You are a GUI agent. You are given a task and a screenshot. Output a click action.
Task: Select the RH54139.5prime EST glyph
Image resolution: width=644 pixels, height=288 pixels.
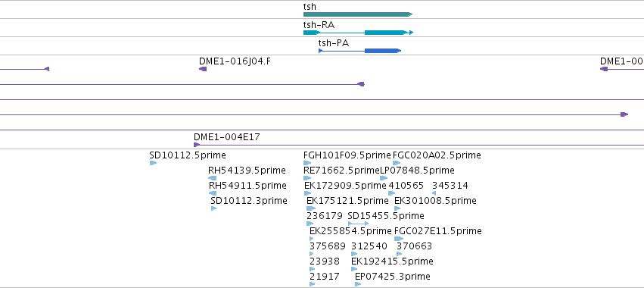pyautogui.click(x=213, y=178)
